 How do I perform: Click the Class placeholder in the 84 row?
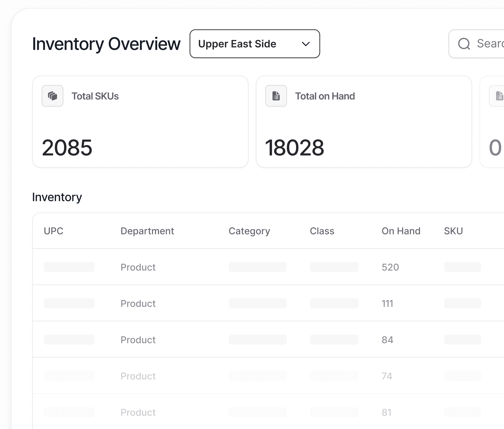(334, 339)
